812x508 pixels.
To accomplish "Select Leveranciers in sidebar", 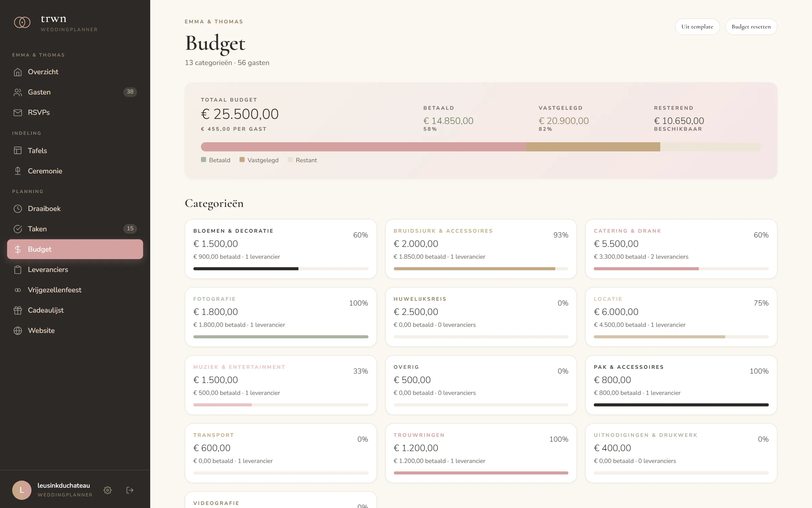I will [x=75, y=270].
